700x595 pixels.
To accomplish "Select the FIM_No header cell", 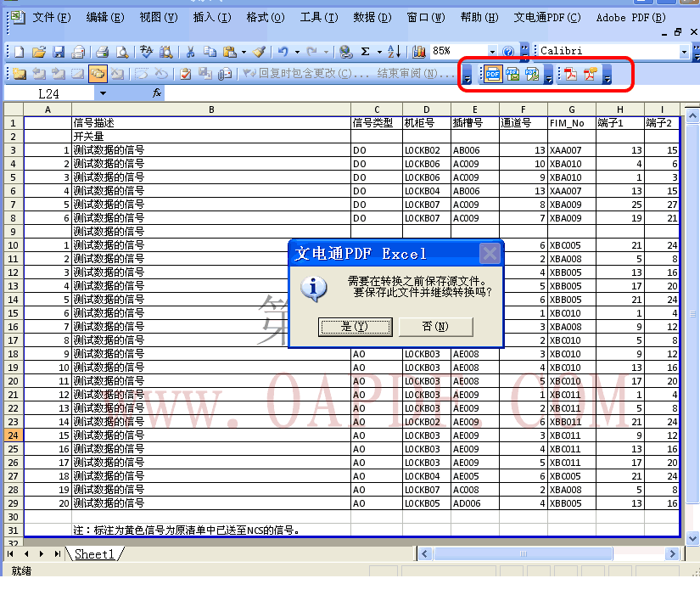I will coord(572,123).
